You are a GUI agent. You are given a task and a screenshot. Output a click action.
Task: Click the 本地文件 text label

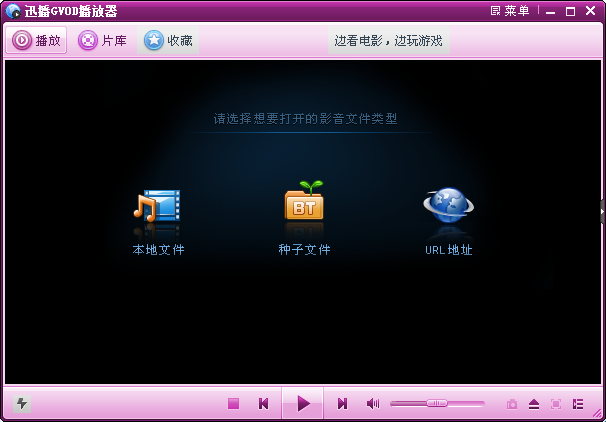pyautogui.click(x=158, y=250)
